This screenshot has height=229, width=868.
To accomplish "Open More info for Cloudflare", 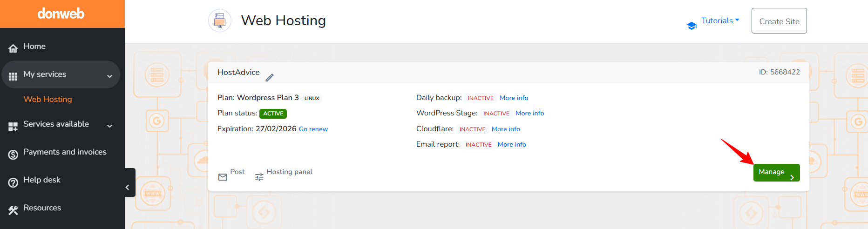I will pos(506,129).
